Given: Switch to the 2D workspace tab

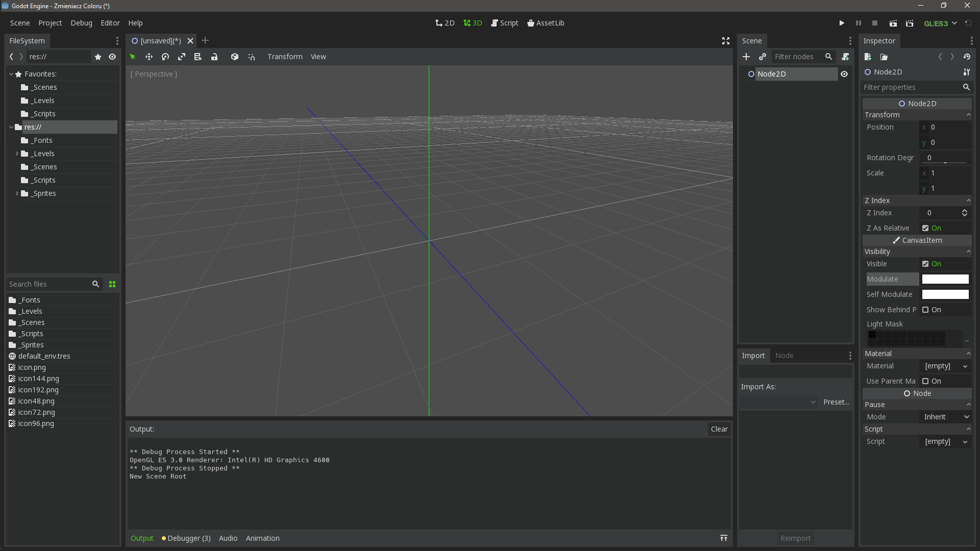Looking at the screenshot, I should [445, 23].
